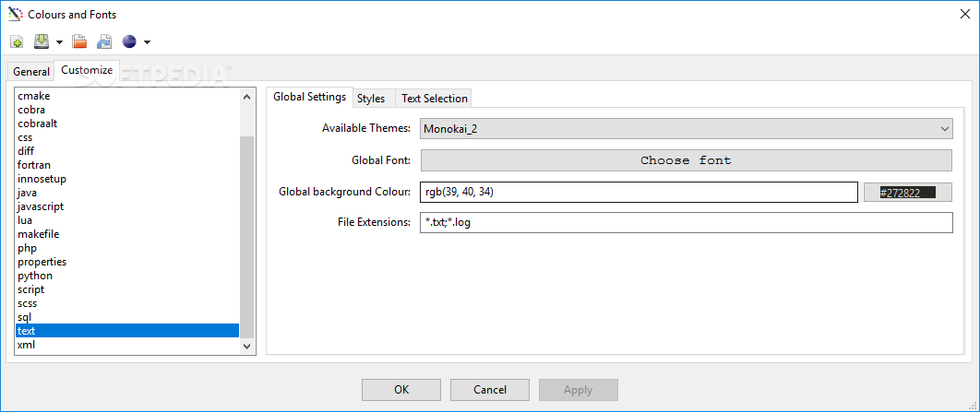Select properties in the lexer list
The image size is (980, 412).
pos(126,262)
